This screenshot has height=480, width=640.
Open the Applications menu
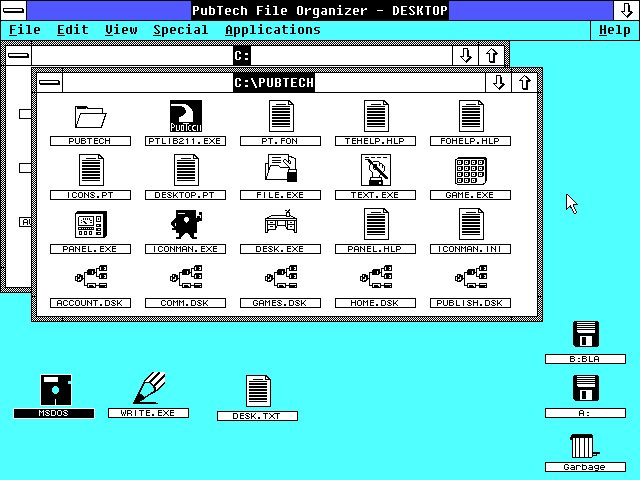[x=273, y=30]
